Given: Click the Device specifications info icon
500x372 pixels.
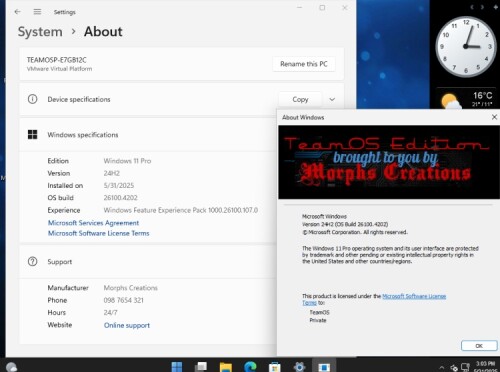Looking at the screenshot, I should click(32, 99).
